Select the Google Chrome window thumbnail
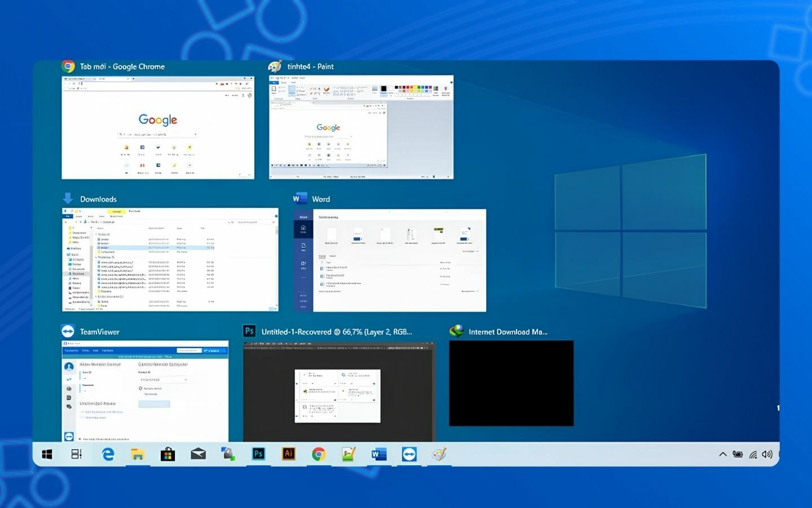This screenshot has width=812, height=508. coord(158,128)
